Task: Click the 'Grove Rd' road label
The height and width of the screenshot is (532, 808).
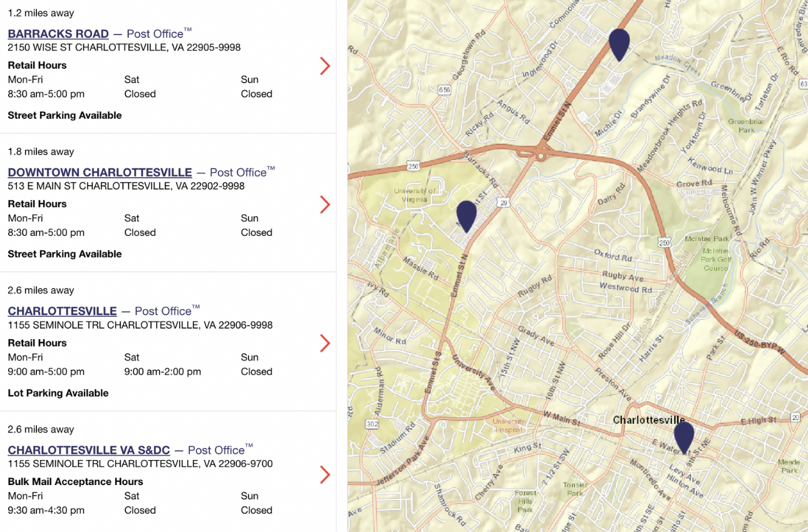Action: tap(695, 184)
